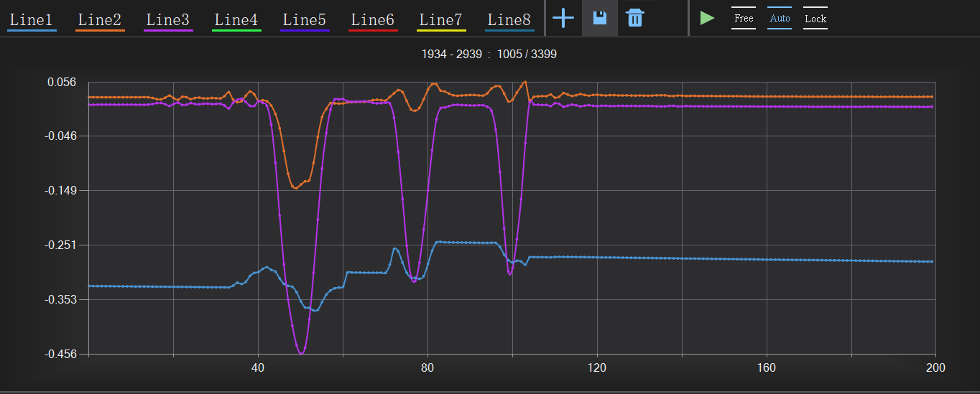The height and width of the screenshot is (394, 980).
Task: Click the purple curve's deepest minimum point
Action: click(301, 353)
